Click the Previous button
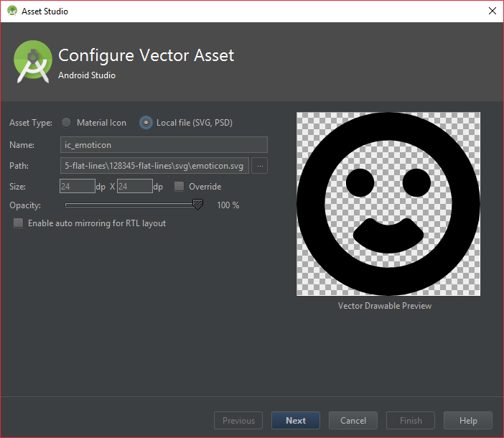 click(x=238, y=420)
